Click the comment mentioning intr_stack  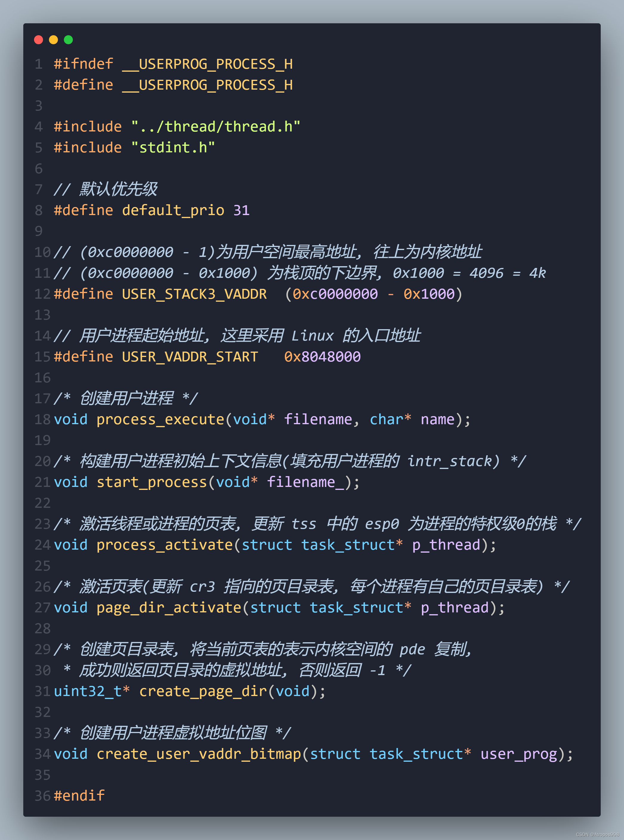tap(290, 461)
